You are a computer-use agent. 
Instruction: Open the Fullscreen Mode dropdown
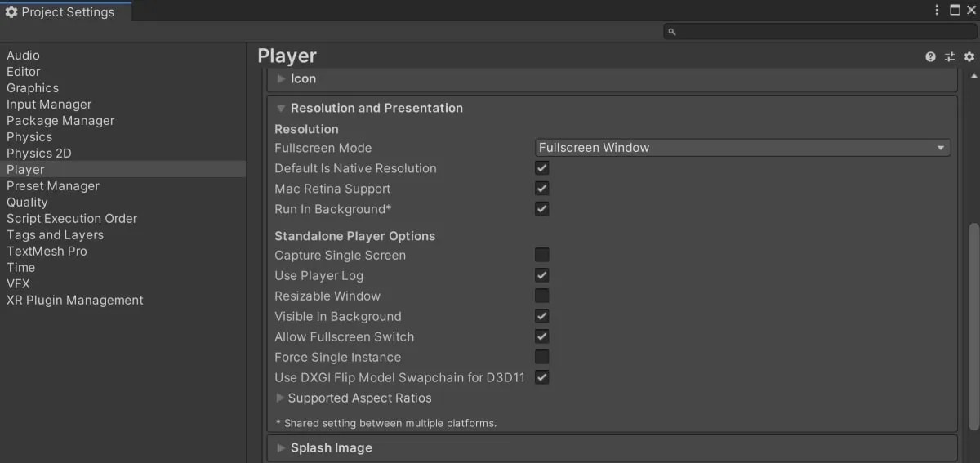[742, 148]
